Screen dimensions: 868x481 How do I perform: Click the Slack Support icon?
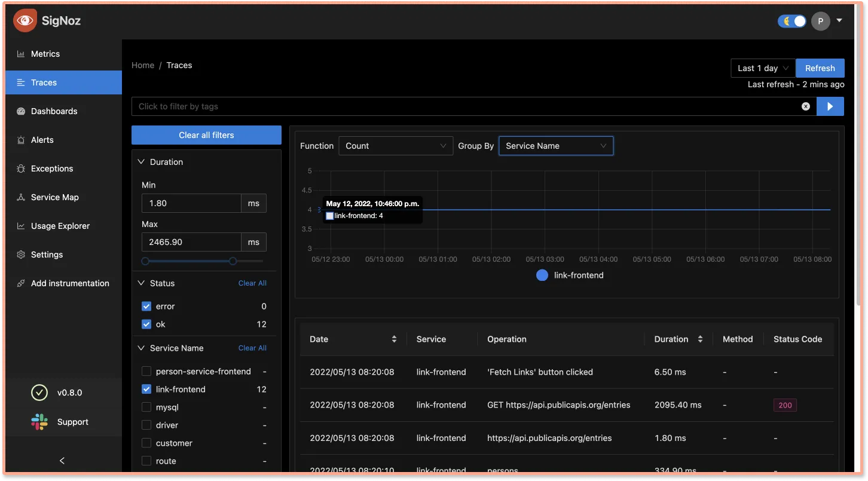tap(39, 422)
